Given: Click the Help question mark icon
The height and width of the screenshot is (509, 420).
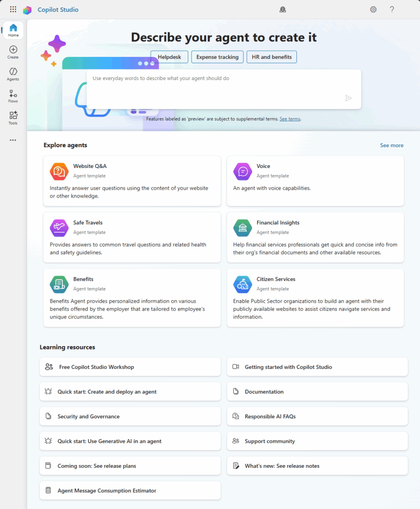Looking at the screenshot, I should point(392,9).
